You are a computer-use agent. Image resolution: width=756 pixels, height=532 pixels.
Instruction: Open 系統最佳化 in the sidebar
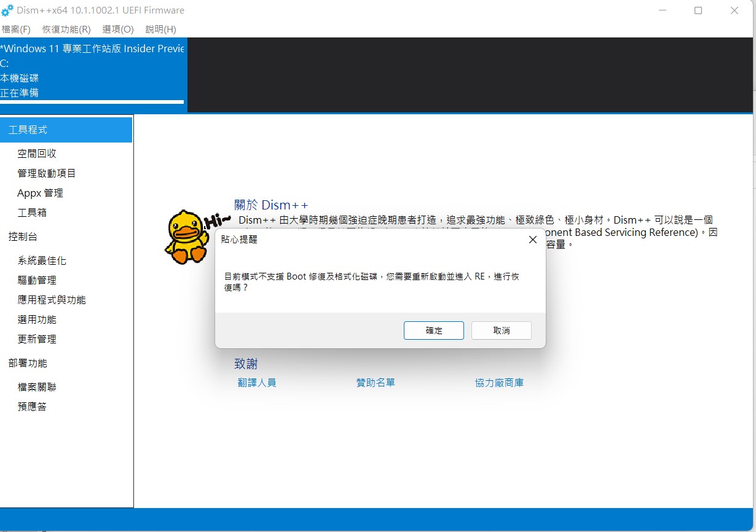42,260
